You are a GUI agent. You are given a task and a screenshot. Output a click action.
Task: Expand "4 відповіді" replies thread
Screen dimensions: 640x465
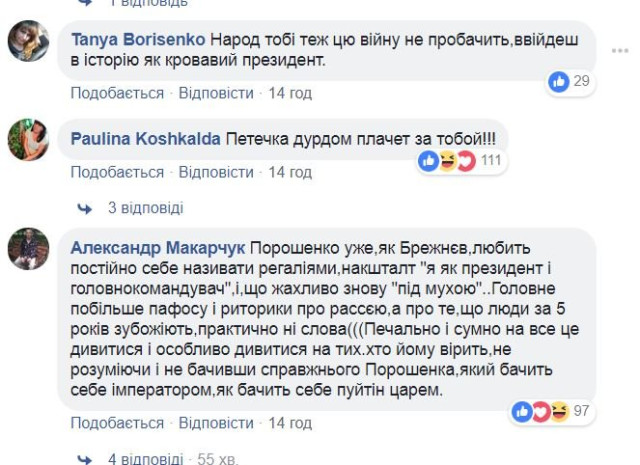tap(145, 458)
